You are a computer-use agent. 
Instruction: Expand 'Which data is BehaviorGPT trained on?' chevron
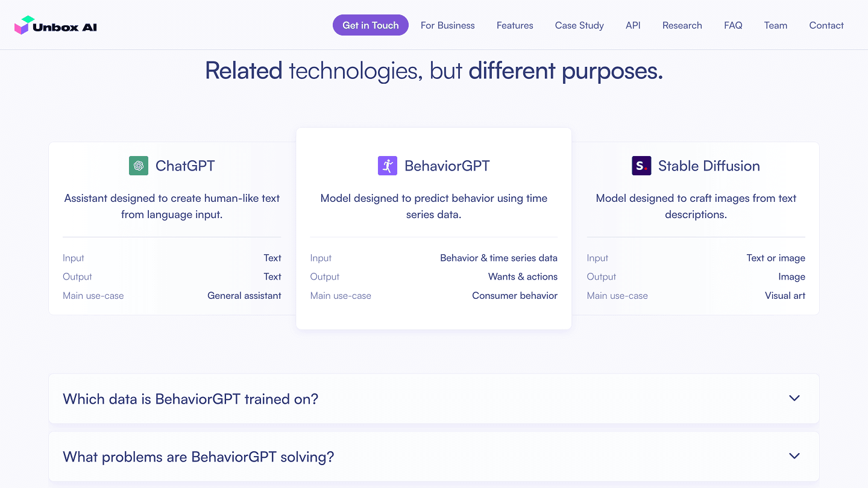[x=794, y=398]
